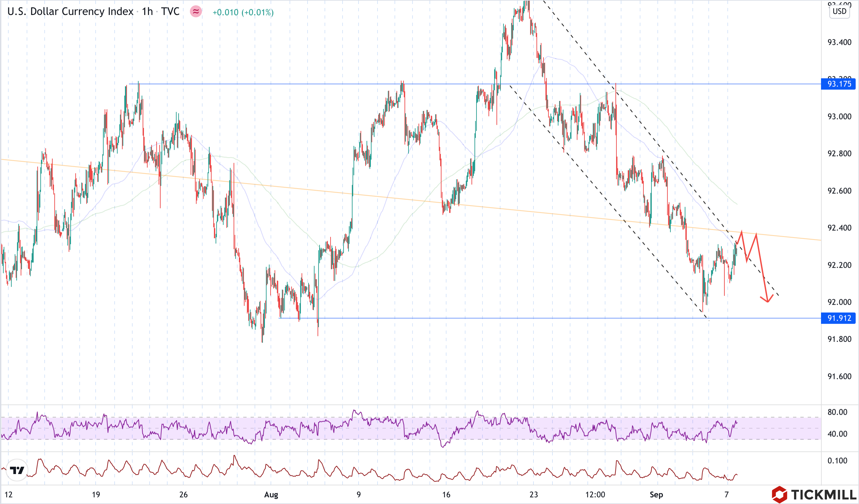Click the 23 date on time axis
The height and width of the screenshot is (504, 859).
[534, 494]
